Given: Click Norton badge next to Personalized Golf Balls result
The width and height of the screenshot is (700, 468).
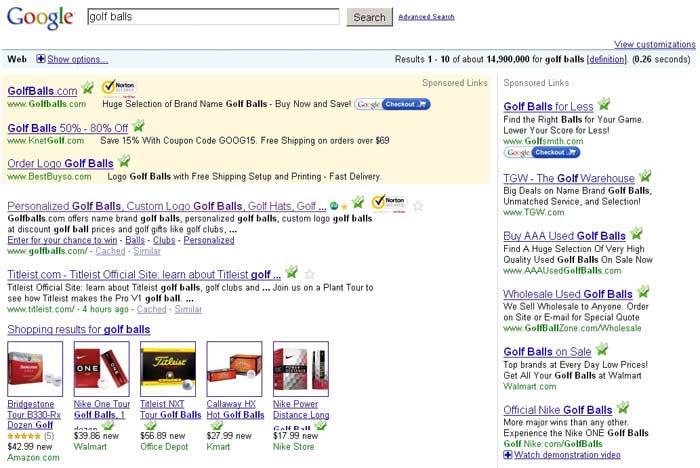Looking at the screenshot, I should click(389, 202).
